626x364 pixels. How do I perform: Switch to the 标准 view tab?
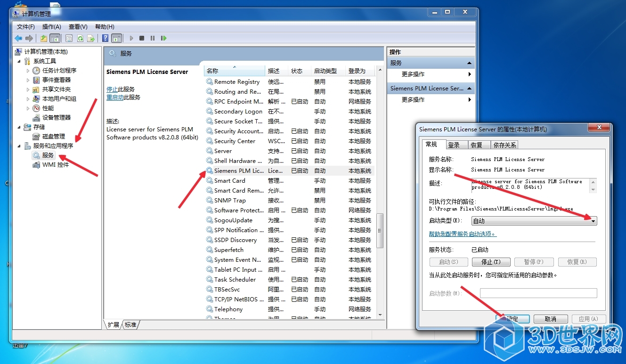(131, 325)
